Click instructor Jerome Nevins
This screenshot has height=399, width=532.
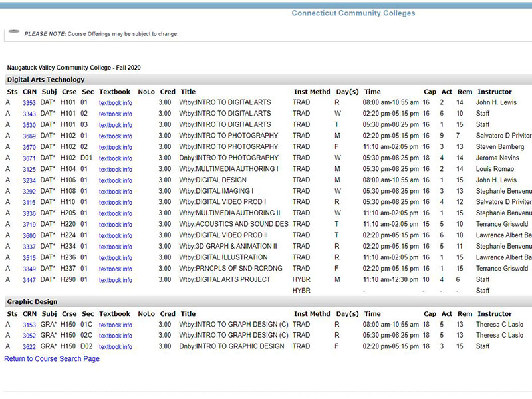[497, 158]
